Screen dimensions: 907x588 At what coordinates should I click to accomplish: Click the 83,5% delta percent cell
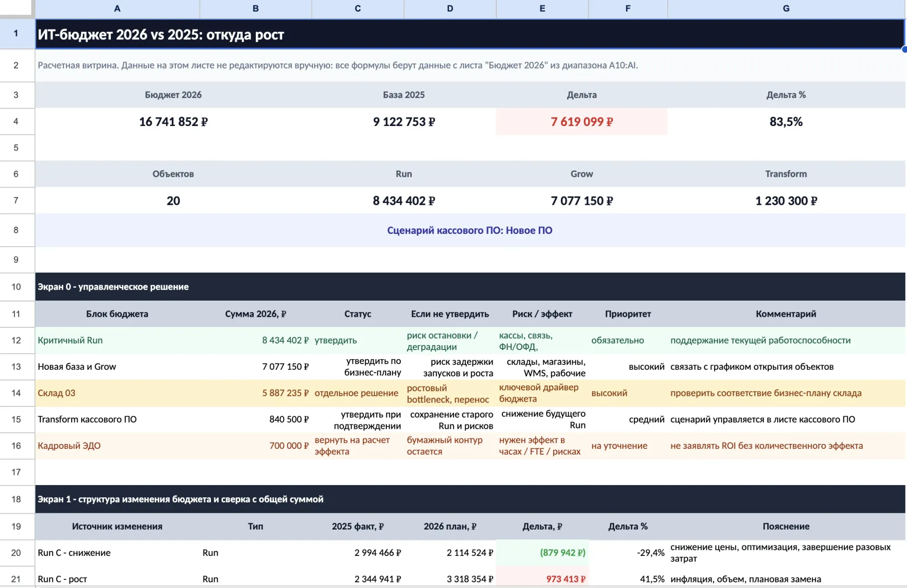pyautogui.click(x=786, y=121)
